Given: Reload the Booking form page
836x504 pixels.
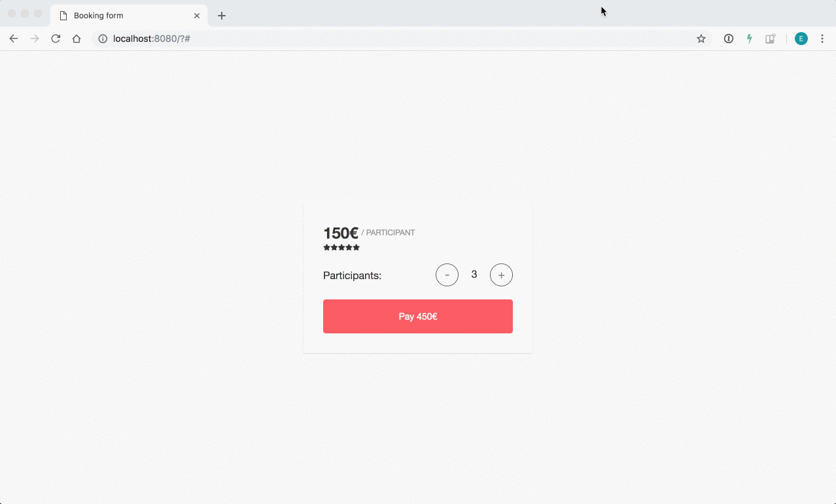Looking at the screenshot, I should (56, 39).
